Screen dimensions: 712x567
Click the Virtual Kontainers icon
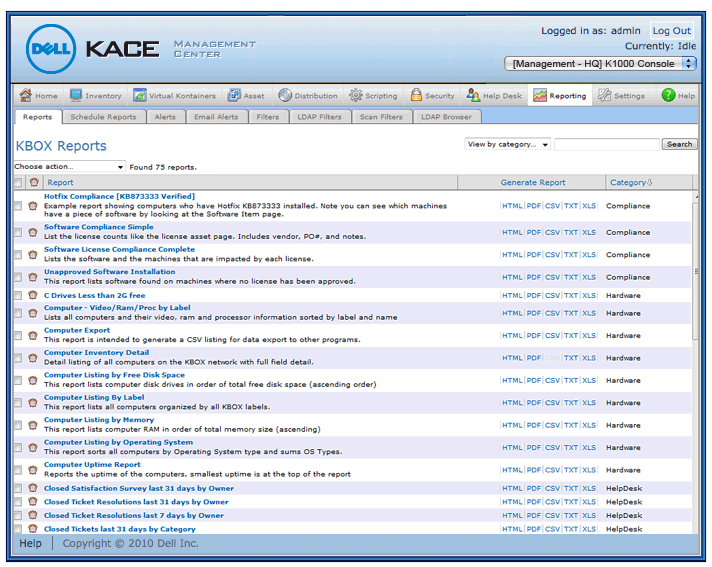pyautogui.click(x=141, y=96)
